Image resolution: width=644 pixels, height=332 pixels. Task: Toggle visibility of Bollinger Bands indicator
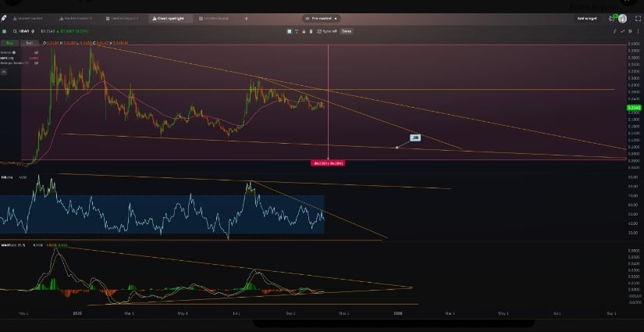point(37,63)
